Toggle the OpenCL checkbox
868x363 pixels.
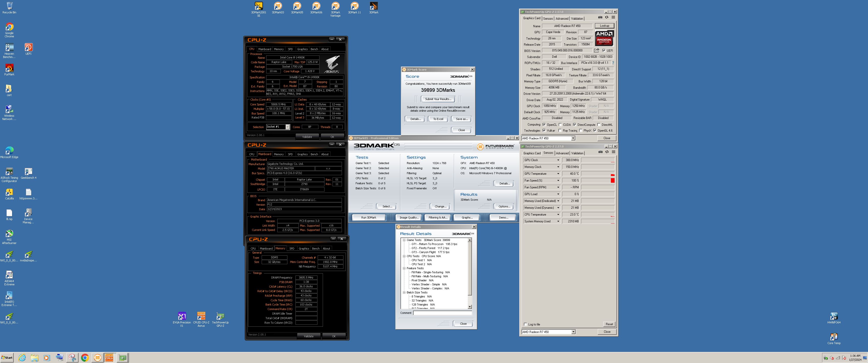click(544, 125)
